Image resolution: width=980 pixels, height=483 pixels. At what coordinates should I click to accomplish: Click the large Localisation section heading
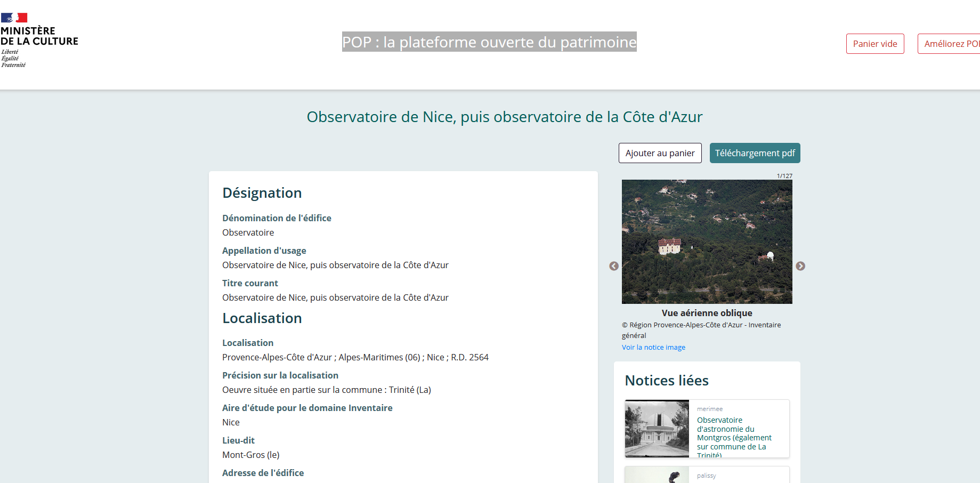tap(262, 318)
